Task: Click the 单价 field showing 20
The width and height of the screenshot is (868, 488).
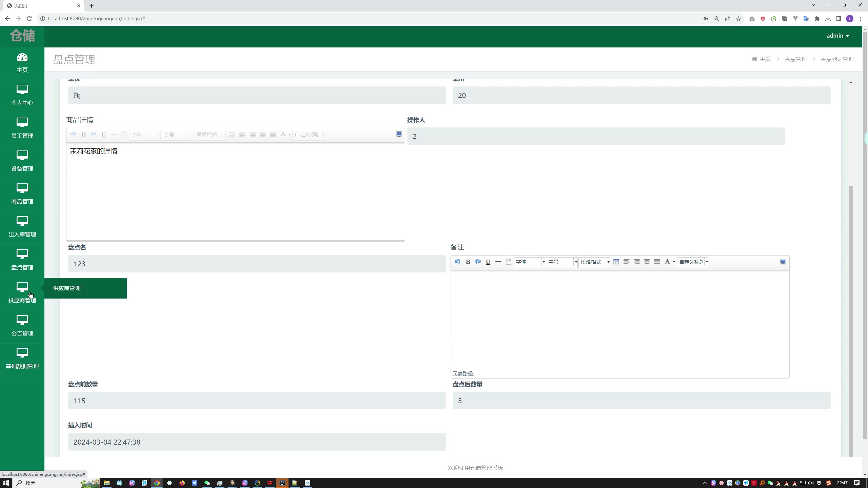Action: click(x=642, y=95)
